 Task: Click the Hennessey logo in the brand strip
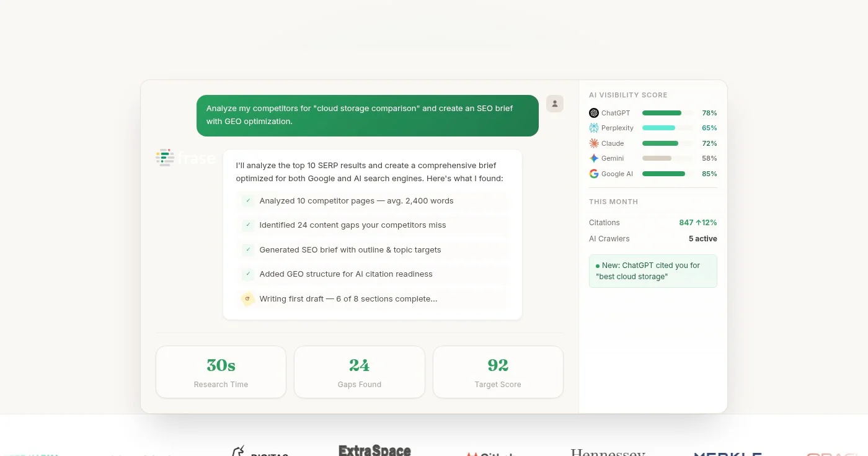pos(608,452)
